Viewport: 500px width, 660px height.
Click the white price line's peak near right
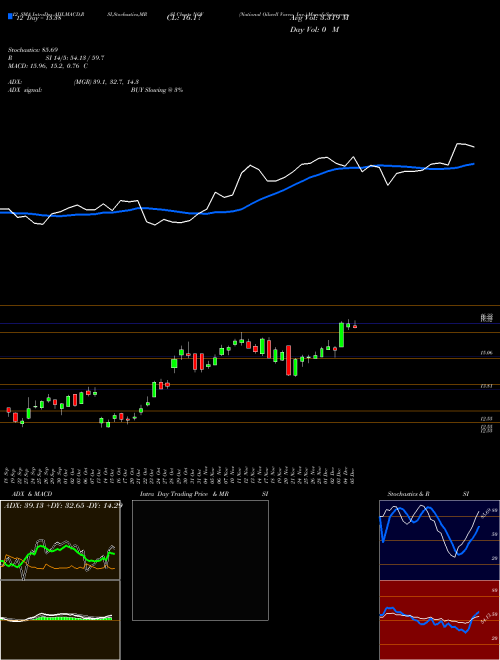coord(458,144)
